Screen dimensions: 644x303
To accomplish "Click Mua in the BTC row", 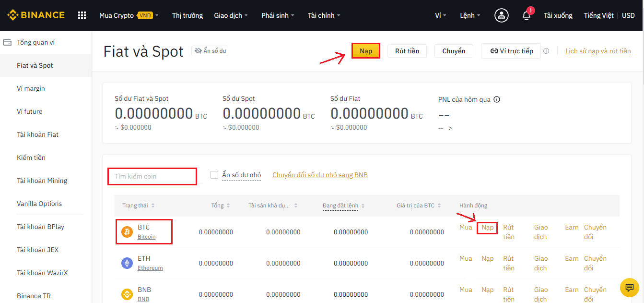I will pos(466,228).
